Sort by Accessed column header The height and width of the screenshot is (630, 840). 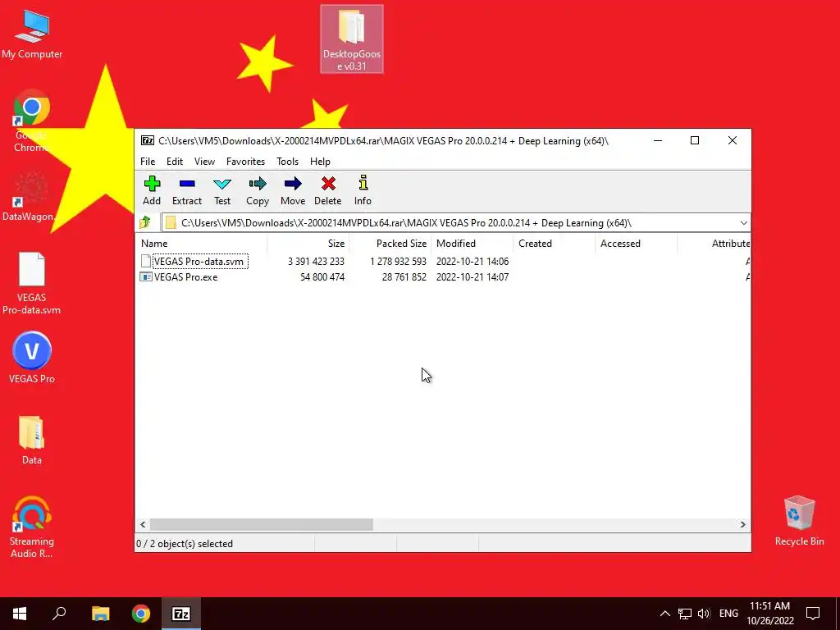click(x=637, y=243)
